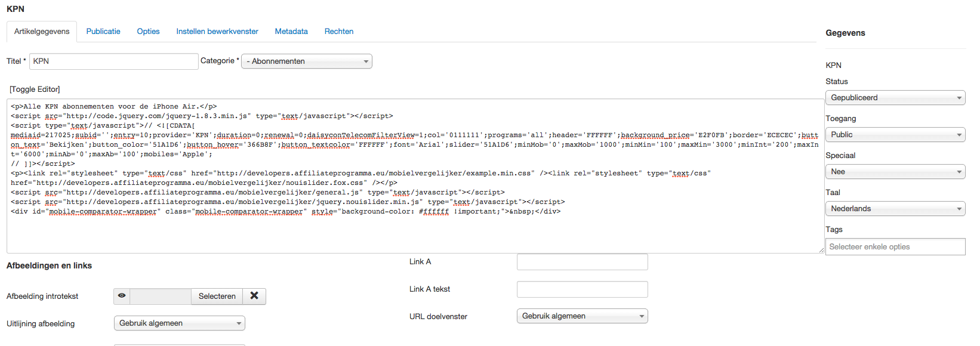
Task: Click the Selecteren image button
Action: pos(217,296)
